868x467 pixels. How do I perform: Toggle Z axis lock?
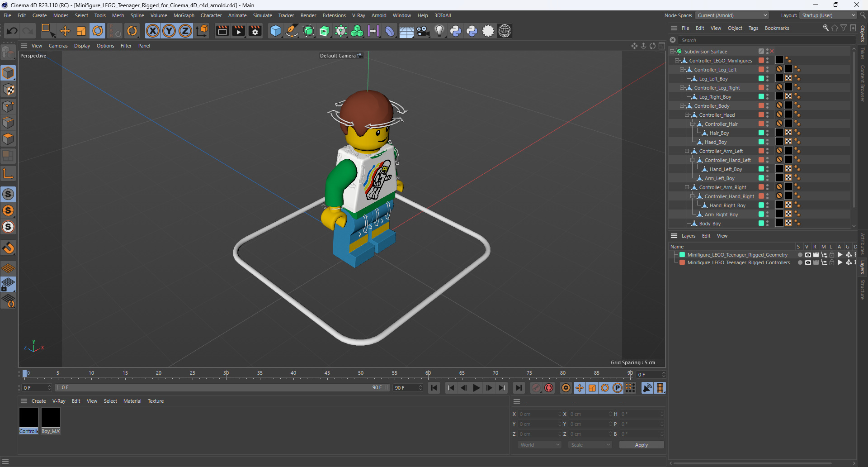[x=185, y=31]
